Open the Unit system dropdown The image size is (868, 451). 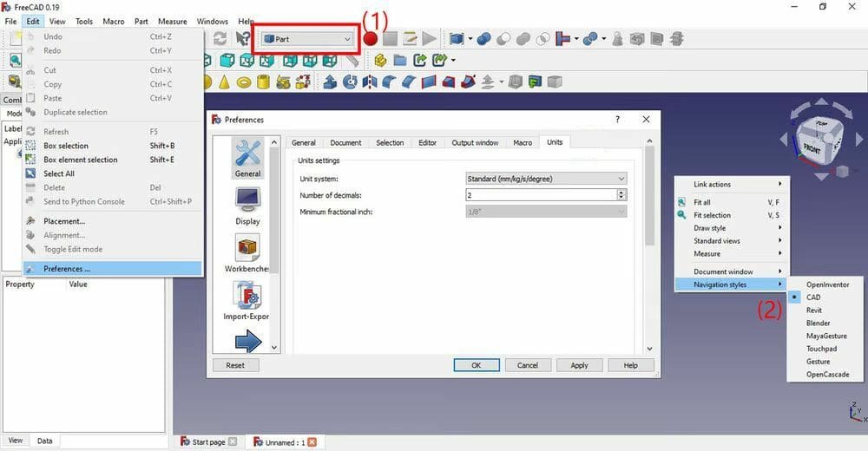pyautogui.click(x=546, y=179)
